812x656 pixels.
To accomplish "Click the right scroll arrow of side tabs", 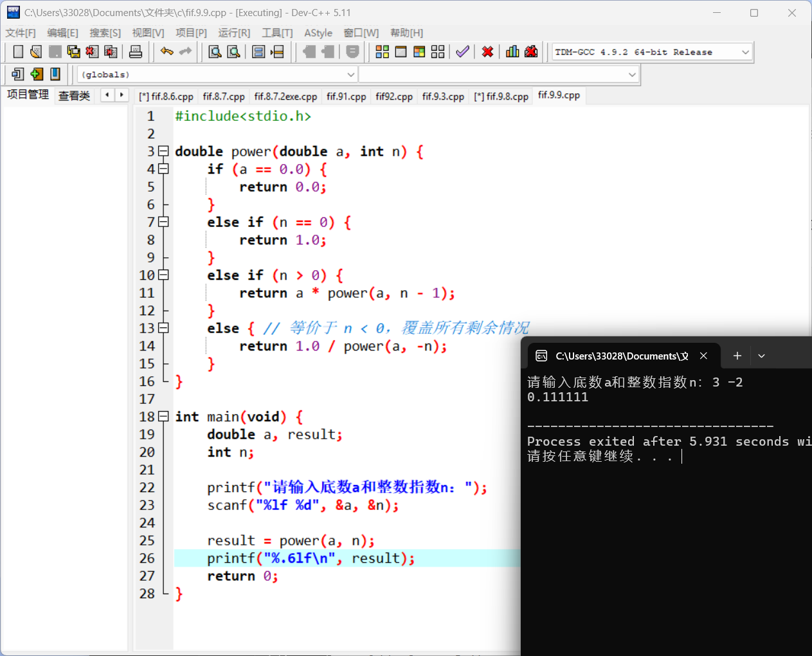I will tap(122, 95).
